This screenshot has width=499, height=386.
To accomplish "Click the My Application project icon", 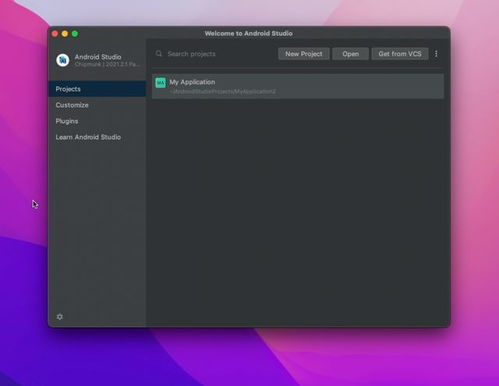I will click(161, 83).
